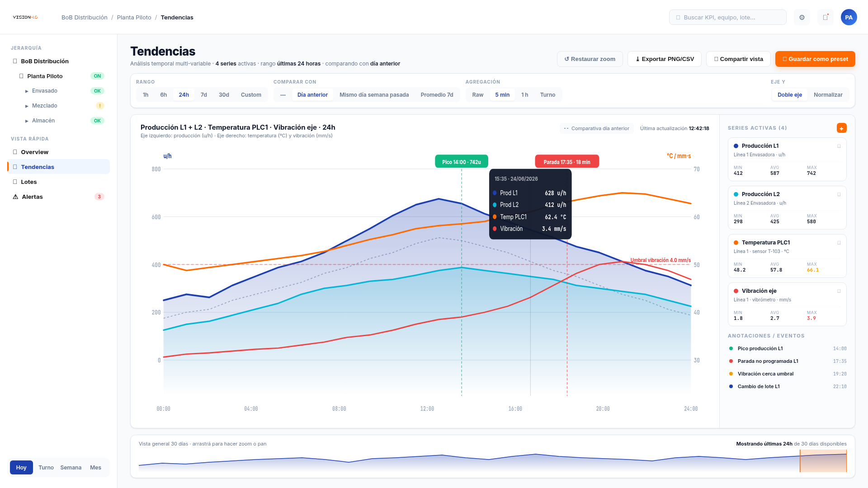Select bottom Turno period tab

(x=46, y=468)
